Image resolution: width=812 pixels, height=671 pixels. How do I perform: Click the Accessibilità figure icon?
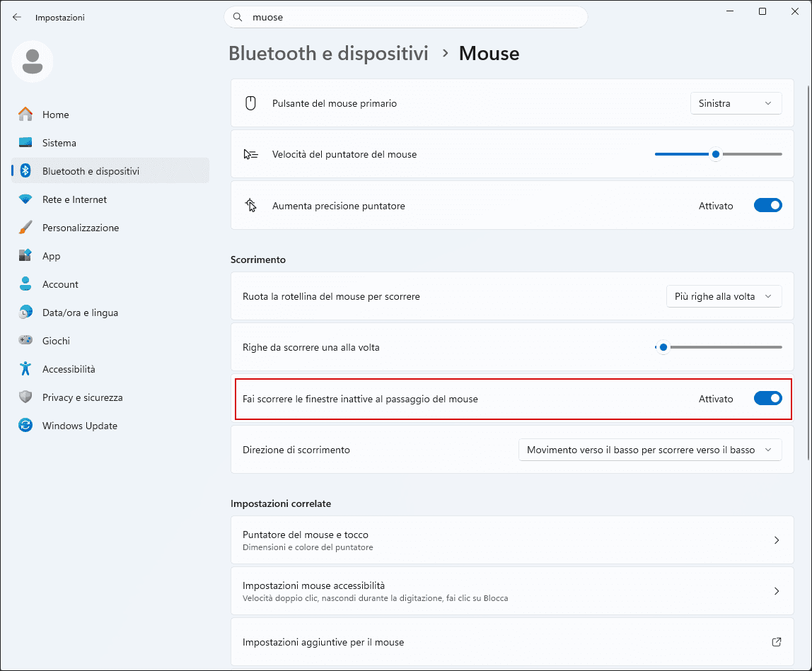click(x=25, y=369)
